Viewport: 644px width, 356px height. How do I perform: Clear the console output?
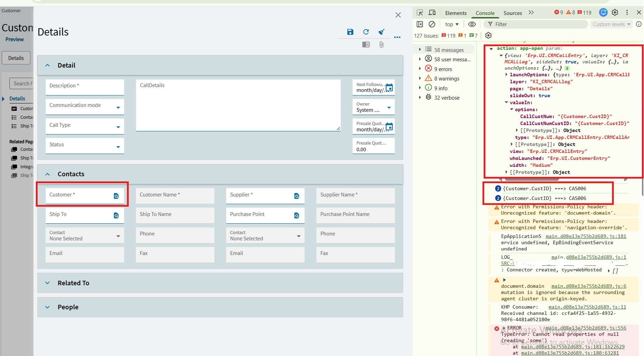pyautogui.click(x=432, y=24)
